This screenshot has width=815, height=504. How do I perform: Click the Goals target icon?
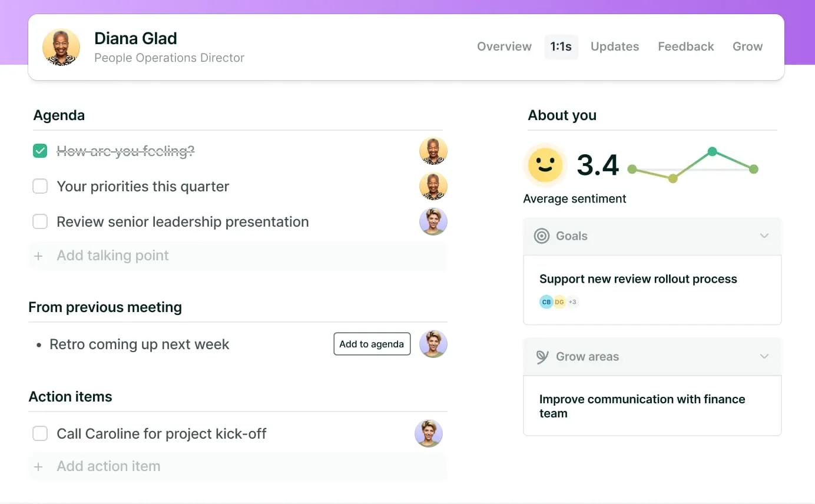(x=541, y=236)
